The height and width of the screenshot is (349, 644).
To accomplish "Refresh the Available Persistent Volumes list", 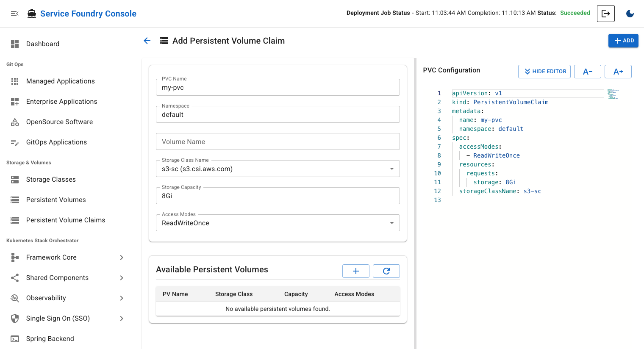I will click(x=386, y=271).
